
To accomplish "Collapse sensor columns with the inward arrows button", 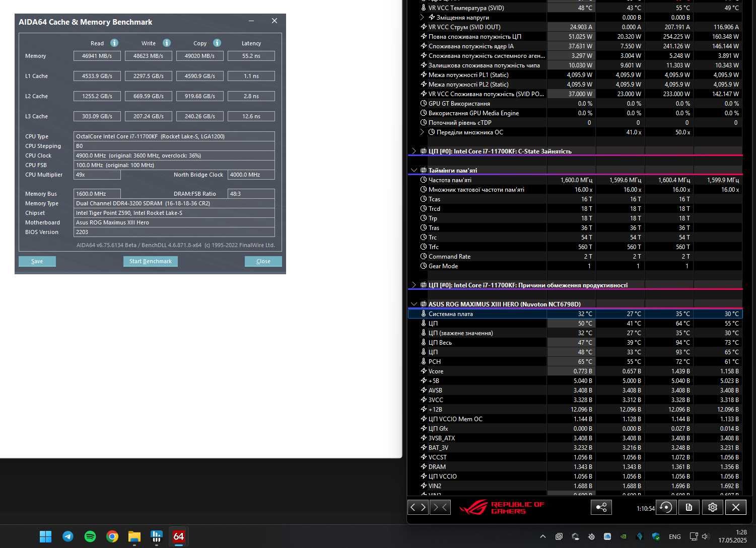I will pos(440,507).
